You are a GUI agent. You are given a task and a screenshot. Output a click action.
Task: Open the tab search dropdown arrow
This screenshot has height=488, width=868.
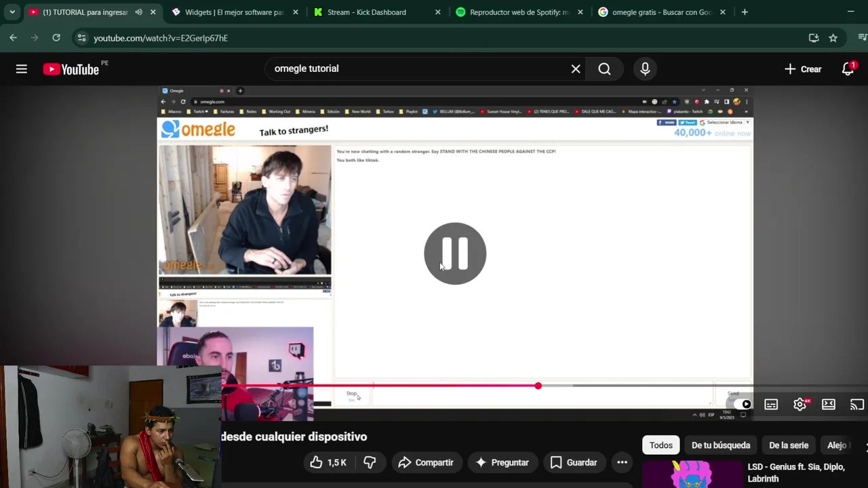tap(12, 12)
